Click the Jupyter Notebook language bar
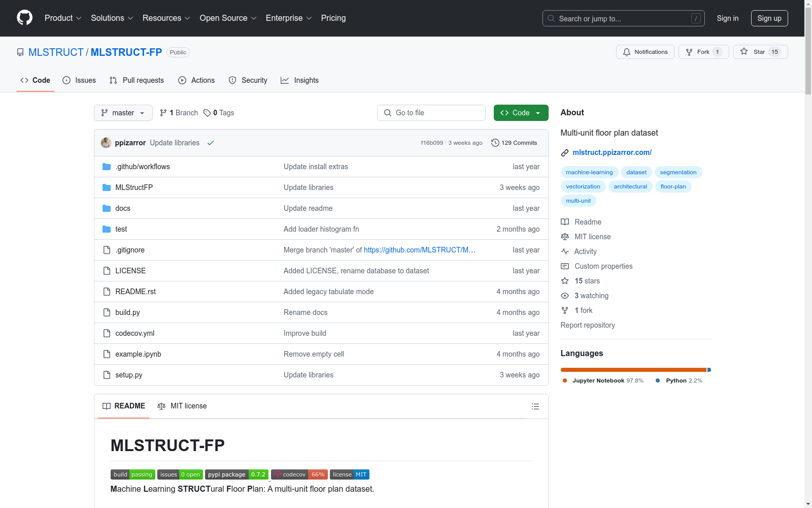The image size is (812, 508). click(633, 370)
